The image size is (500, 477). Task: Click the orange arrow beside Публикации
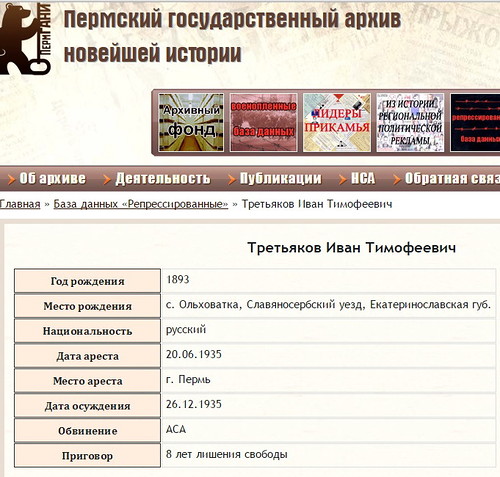click(x=232, y=179)
